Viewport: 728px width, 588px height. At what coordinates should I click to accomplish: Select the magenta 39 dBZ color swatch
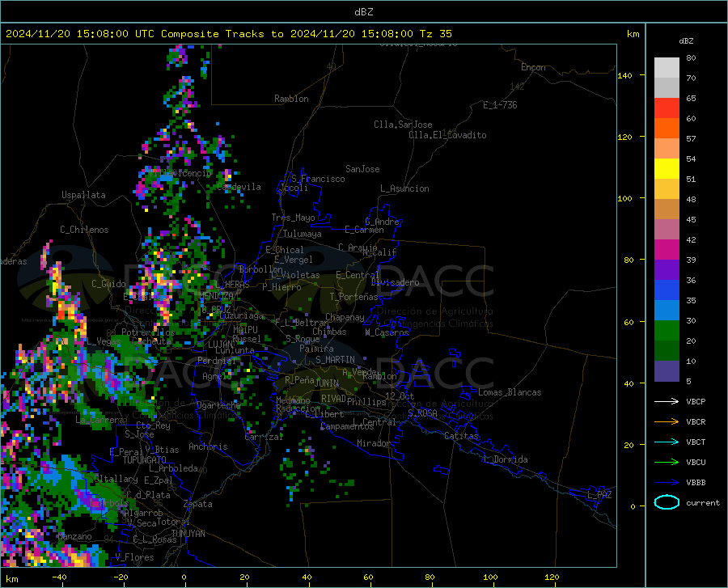coord(667,250)
